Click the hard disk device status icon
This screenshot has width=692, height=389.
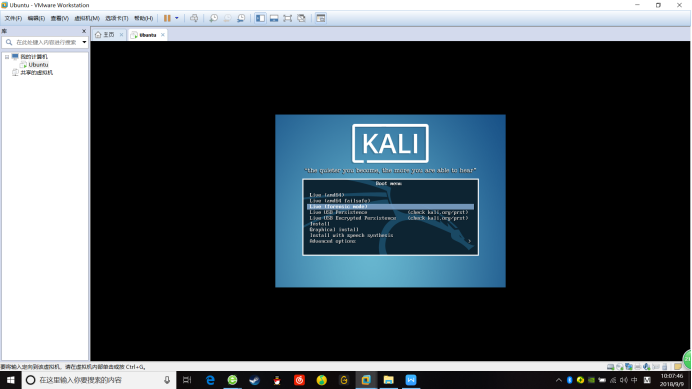(610, 366)
